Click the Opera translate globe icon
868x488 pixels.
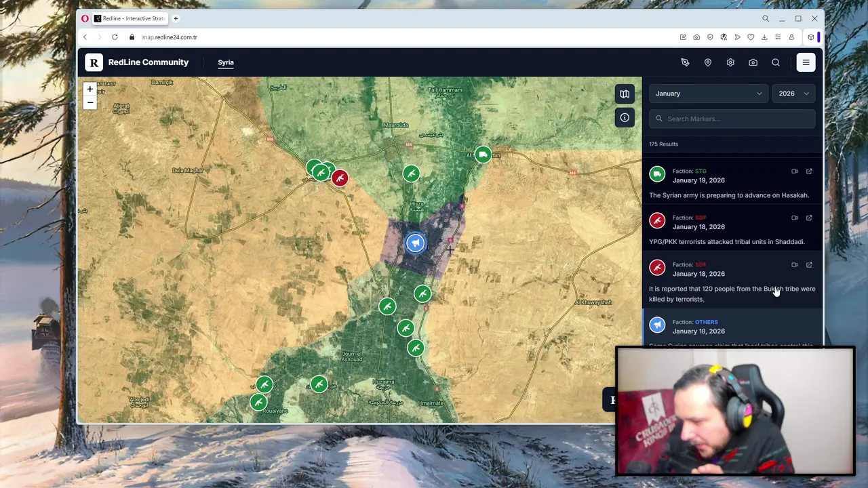724,37
